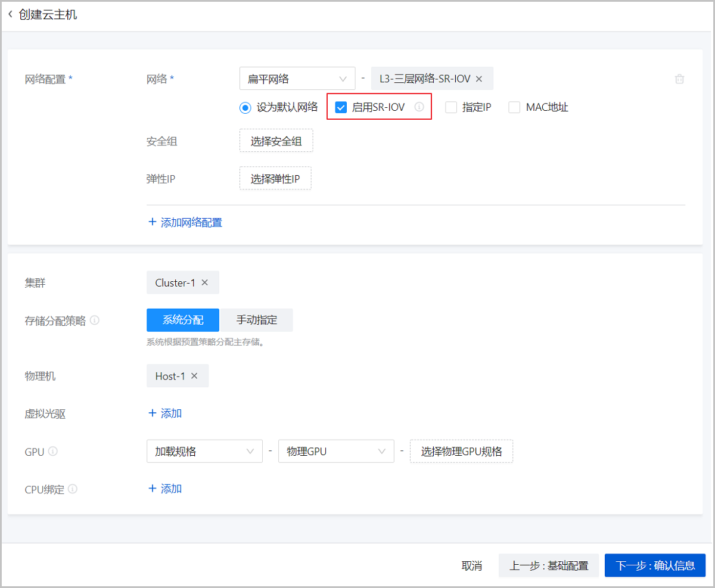Remove the Host-1 physical machine tag
Image resolution: width=715 pixels, height=588 pixels.
tap(194, 376)
